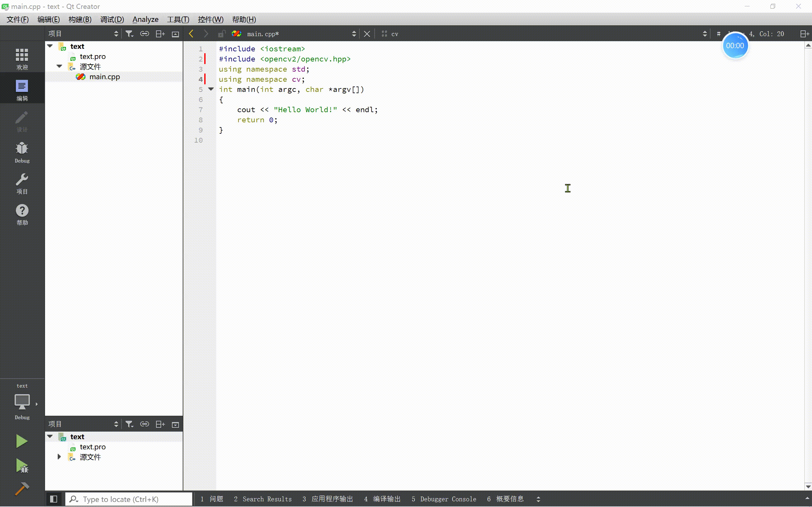Open the 问题 issues pane
The image size is (812, 507).
[x=212, y=499]
